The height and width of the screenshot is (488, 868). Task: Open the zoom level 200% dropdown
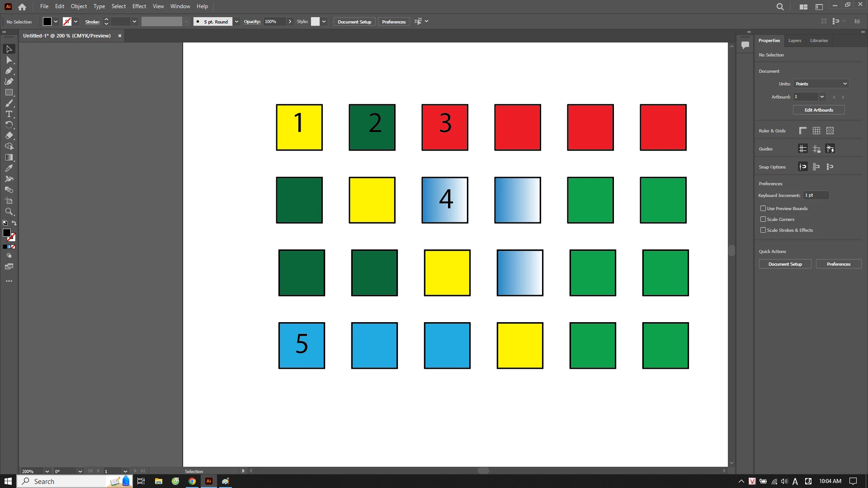[47, 471]
